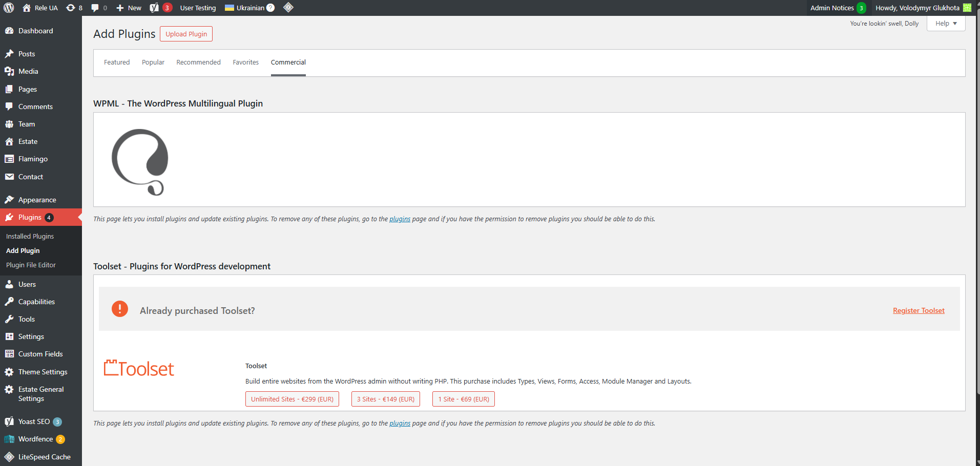The width and height of the screenshot is (980, 466).
Task: Click the Team group icon
Action: (9, 124)
